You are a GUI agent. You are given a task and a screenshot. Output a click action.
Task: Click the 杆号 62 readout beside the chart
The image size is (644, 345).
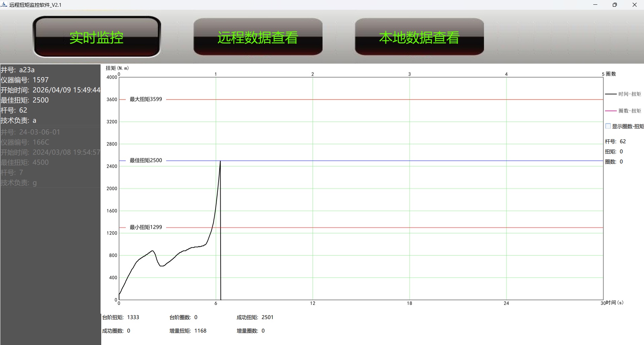coord(615,141)
